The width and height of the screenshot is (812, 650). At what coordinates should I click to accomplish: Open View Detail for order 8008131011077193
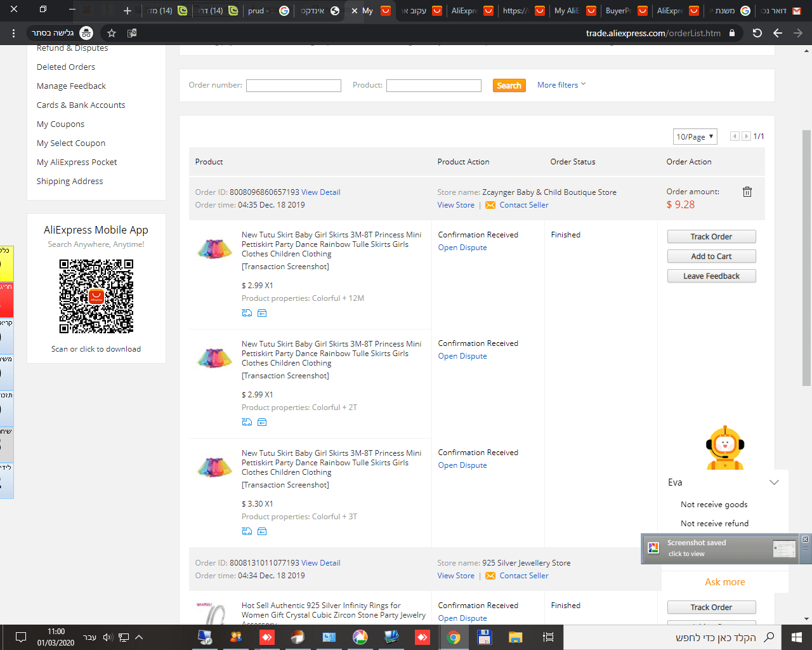pyautogui.click(x=320, y=563)
